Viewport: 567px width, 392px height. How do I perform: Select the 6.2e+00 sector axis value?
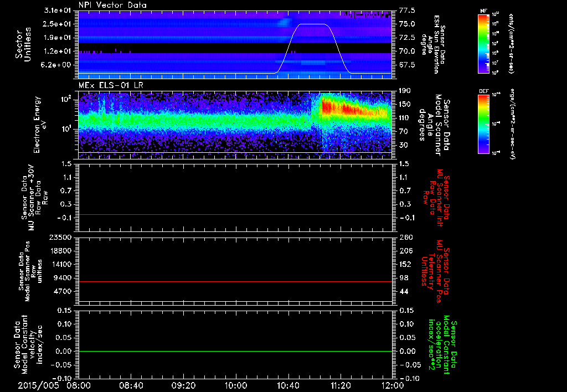point(55,65)
